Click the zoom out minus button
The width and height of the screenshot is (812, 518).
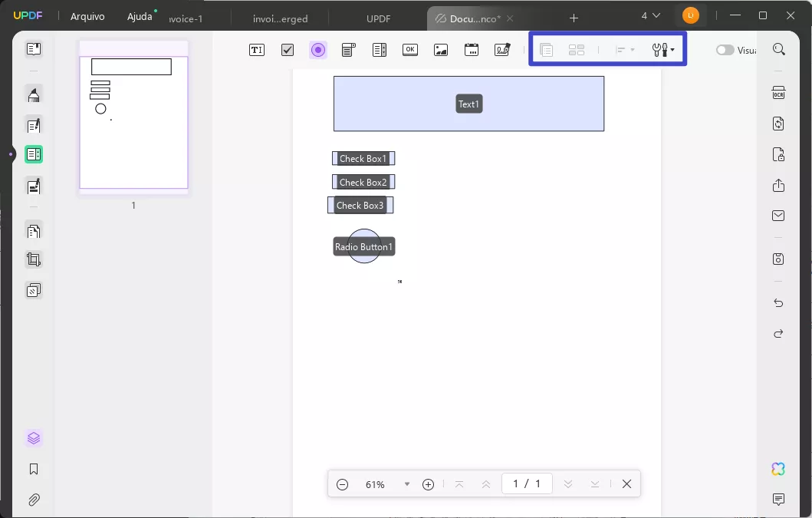click(x=343, y=484)
